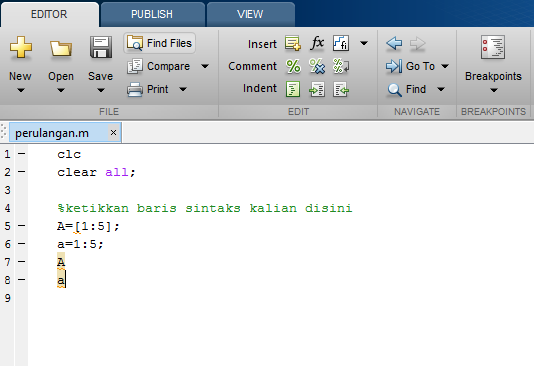Open the Insert row dropdown arrow
The width and height of the screenshot is (534, 366).
(364, 43)
